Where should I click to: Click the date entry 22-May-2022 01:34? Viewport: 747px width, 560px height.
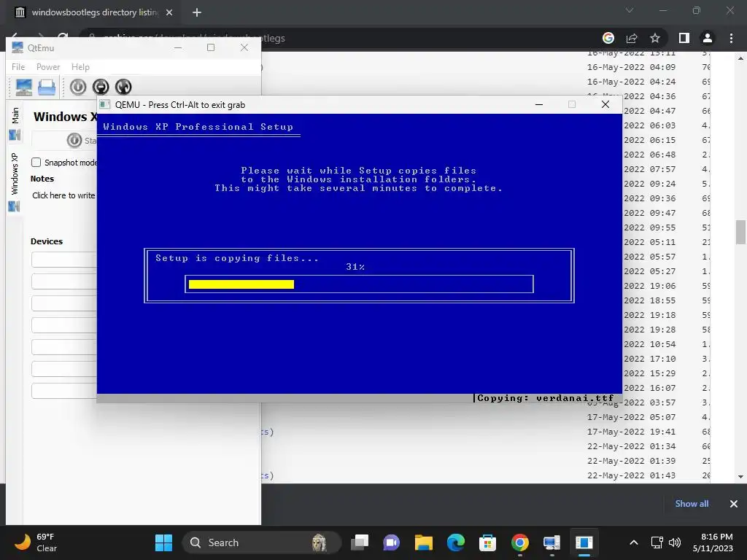631,447
